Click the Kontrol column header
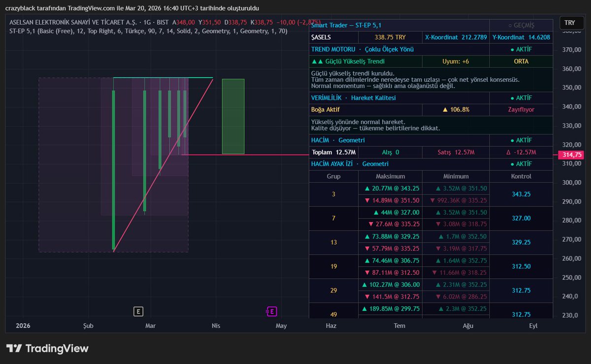 (521, 176)
